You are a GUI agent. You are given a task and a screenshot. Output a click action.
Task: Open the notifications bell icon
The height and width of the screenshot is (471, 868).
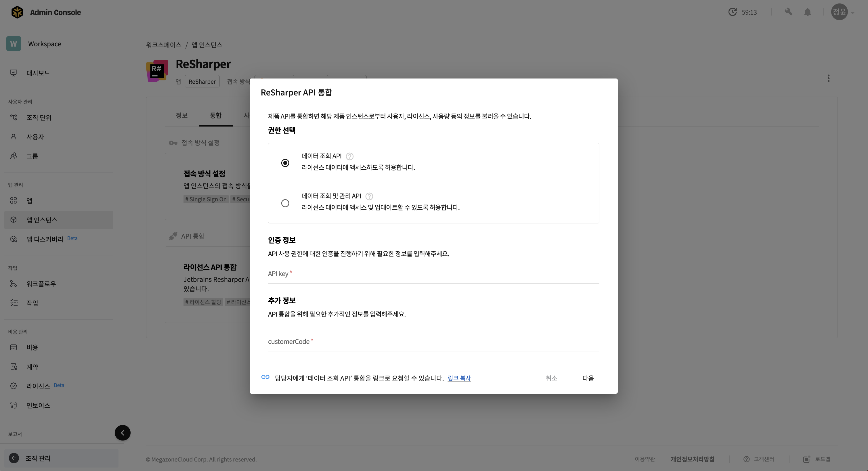click(808, 12)
